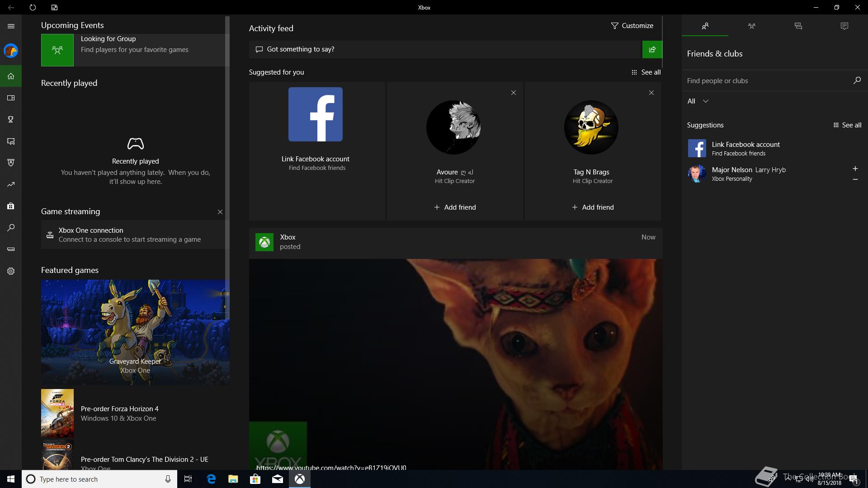Open Task View on taskbar
868x488 pixels.
click(x=188, y=479)
